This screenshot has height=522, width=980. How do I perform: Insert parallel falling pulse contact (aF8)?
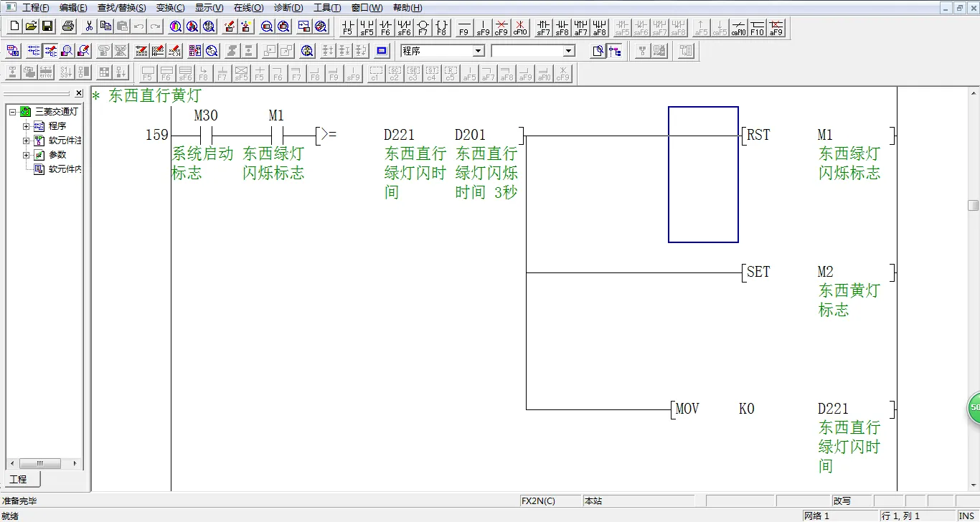coord(600,27)
